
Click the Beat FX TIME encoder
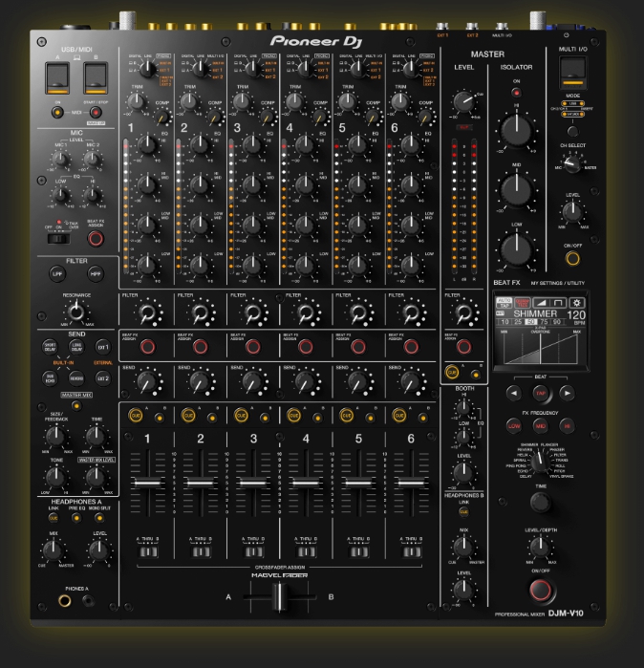tap(541, 502)
